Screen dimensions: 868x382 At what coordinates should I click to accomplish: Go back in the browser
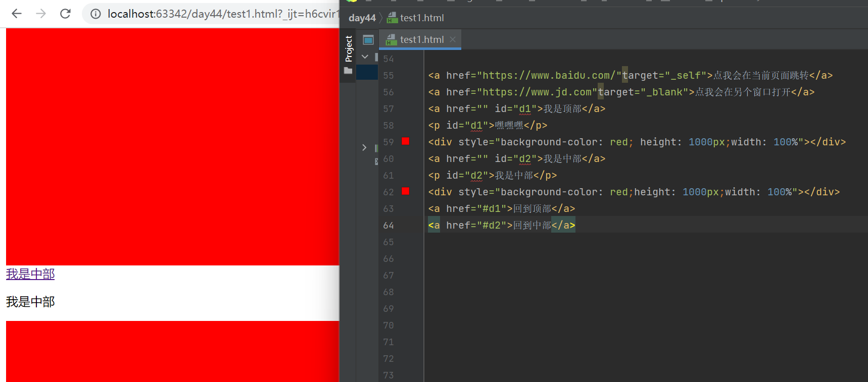coord(17,14)
